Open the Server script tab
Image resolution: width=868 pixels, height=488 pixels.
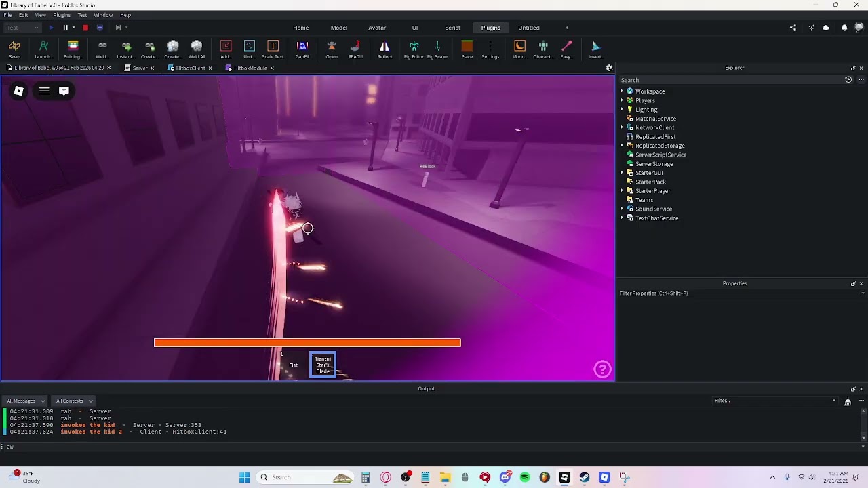tap(140, 68)
